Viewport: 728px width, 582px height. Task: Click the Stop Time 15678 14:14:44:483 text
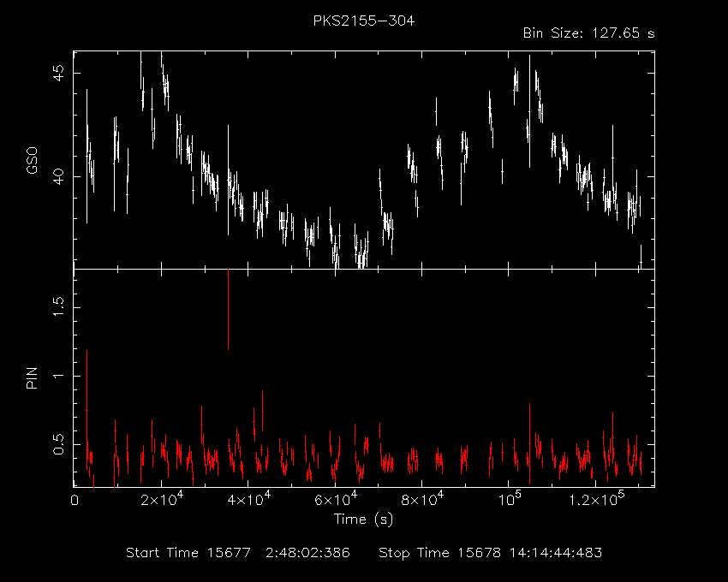coord(490,553)
